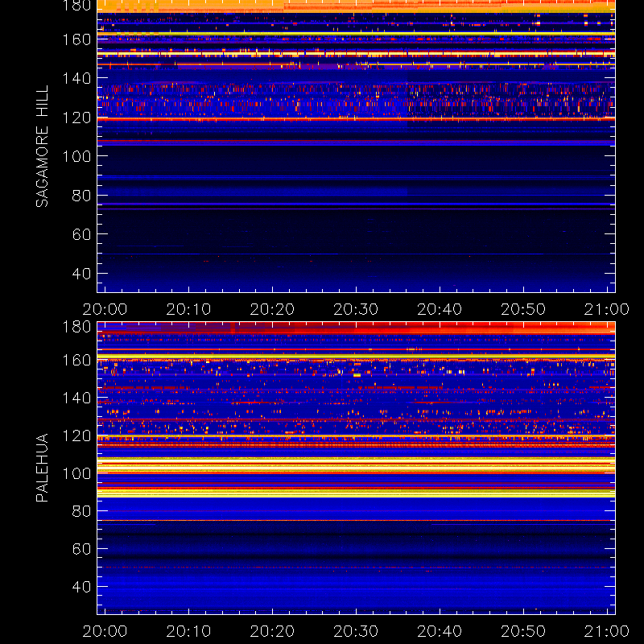Pick the 40 label on Palehua axis
The width and height of the screenshot is (644, 644).
81,587
